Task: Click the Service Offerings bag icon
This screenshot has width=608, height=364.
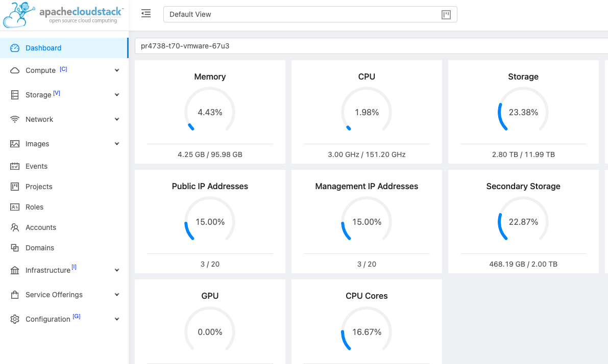Action: (15, 295)
